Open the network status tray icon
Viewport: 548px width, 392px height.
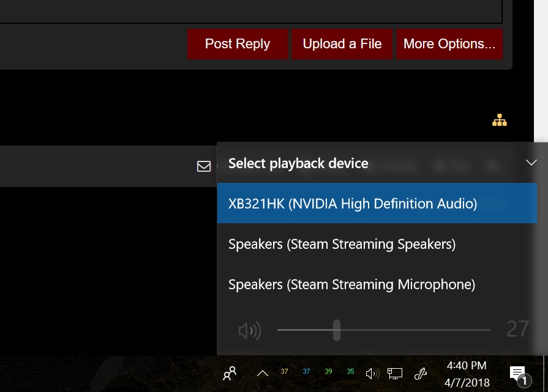[x=395, y=374]
